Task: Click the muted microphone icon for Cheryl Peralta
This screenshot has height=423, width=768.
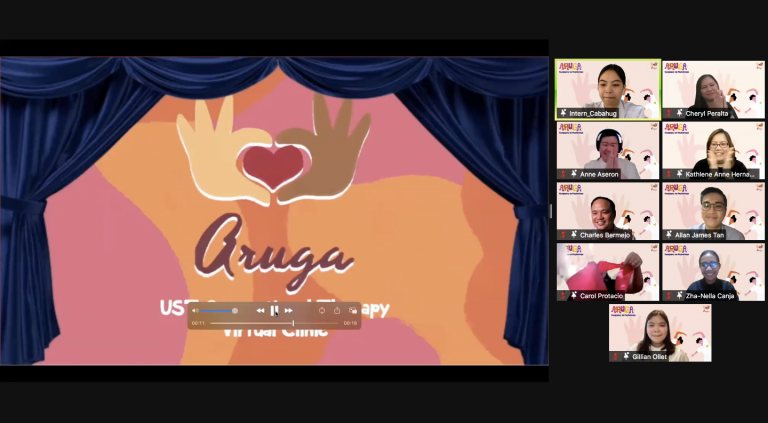Action: point(668,113)
